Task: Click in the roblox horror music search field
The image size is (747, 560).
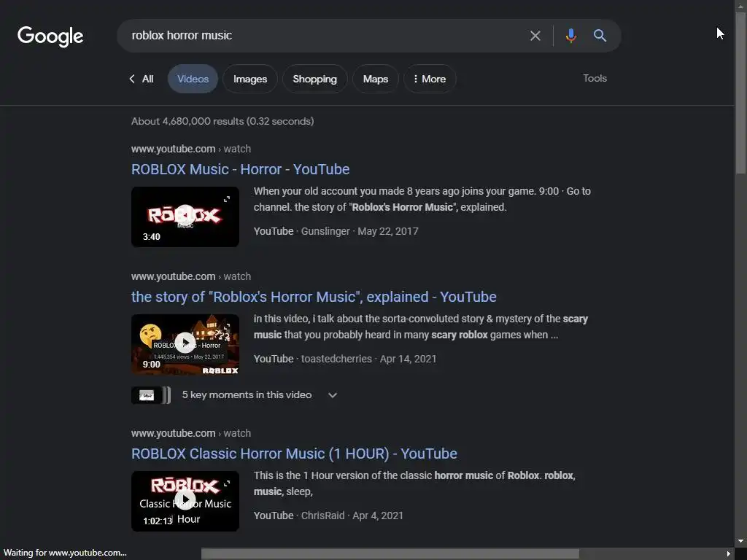Action: [324, 36]
